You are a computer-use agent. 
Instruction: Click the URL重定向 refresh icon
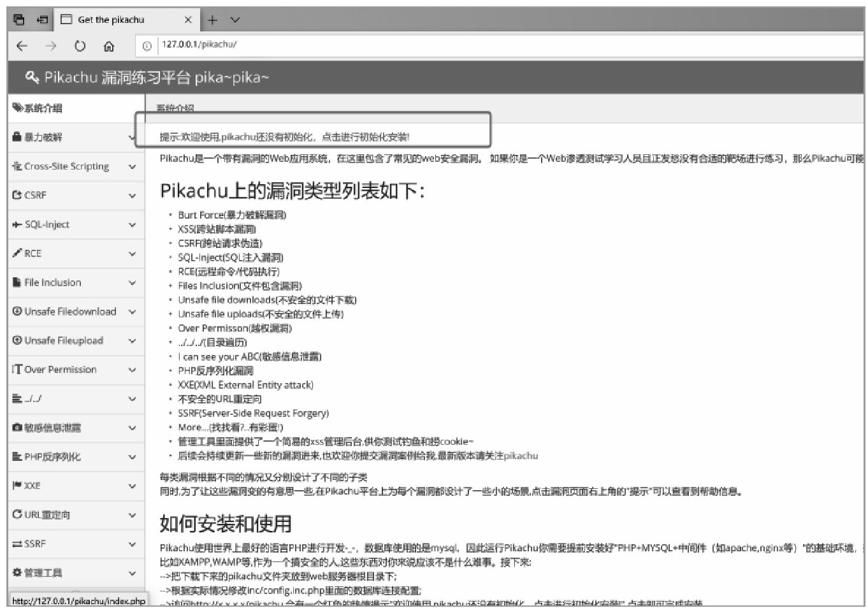[x=17, y=514]
